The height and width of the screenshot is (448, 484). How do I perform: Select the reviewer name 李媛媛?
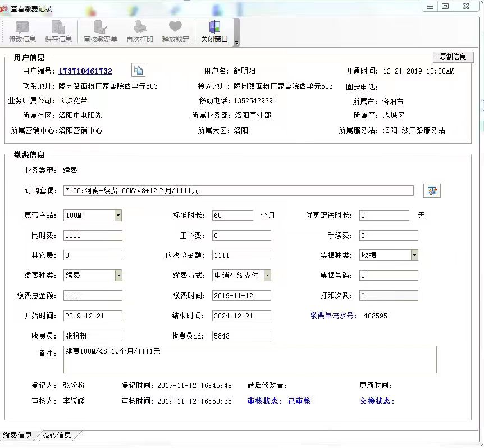tap(74, 401)
